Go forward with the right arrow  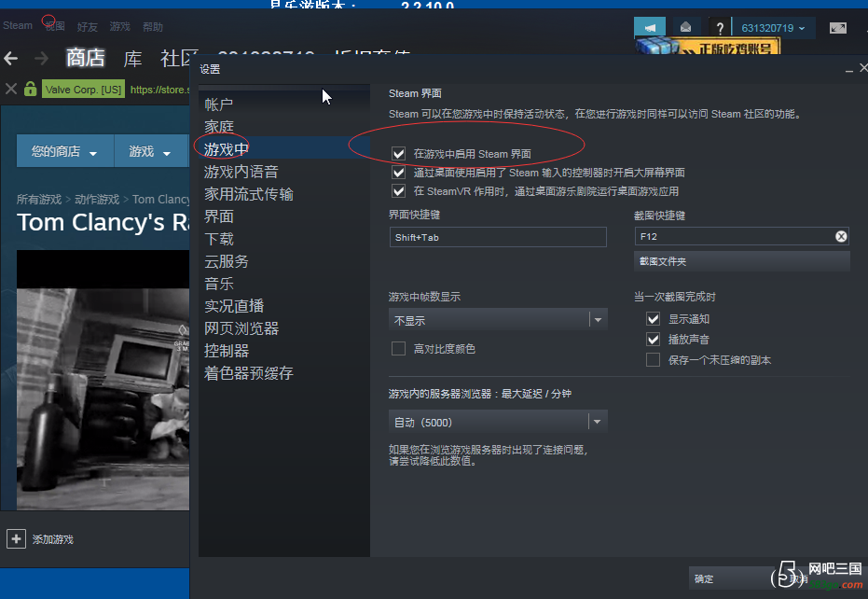tap(42, 58)
